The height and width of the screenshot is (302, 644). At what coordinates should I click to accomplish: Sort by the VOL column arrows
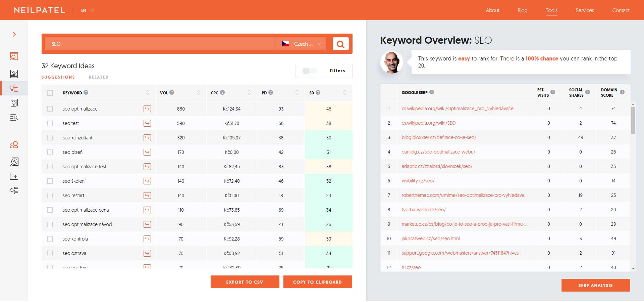coord(199,92)
